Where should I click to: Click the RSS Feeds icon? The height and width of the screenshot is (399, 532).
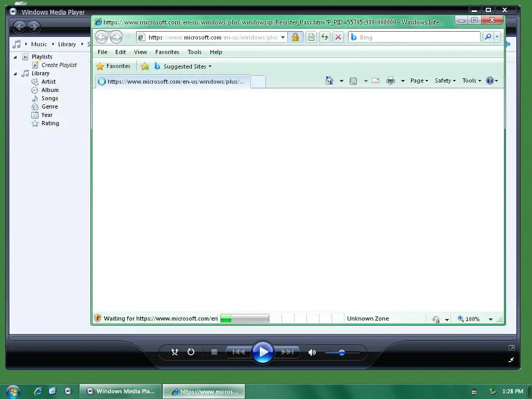point(353,81)
